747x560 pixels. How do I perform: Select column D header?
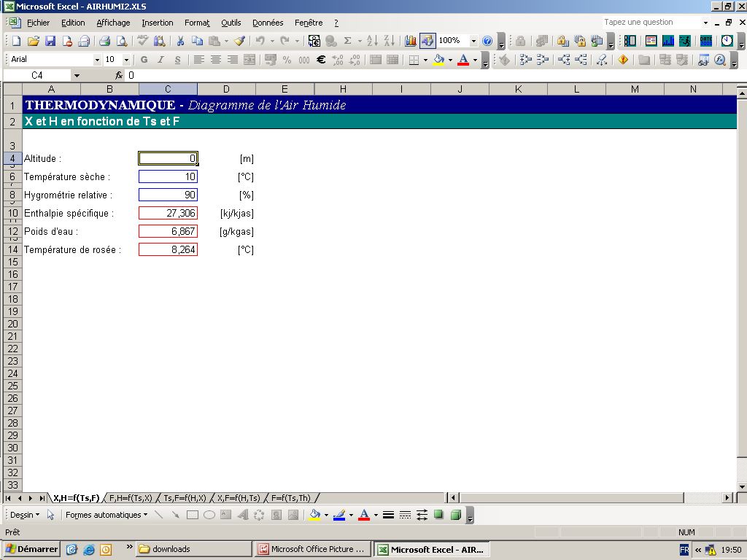coord(226,89)
